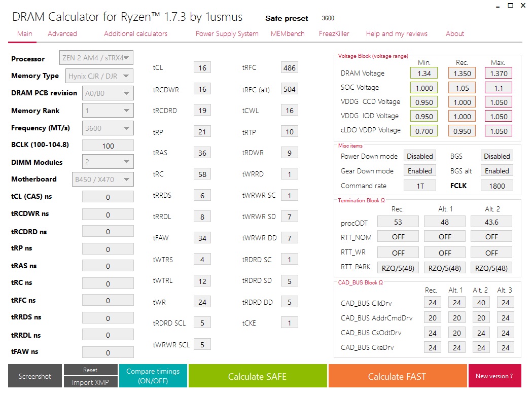Expand the DRAM PCB revision dropdown
Screen dimensions: 532x396
point(108,93)
